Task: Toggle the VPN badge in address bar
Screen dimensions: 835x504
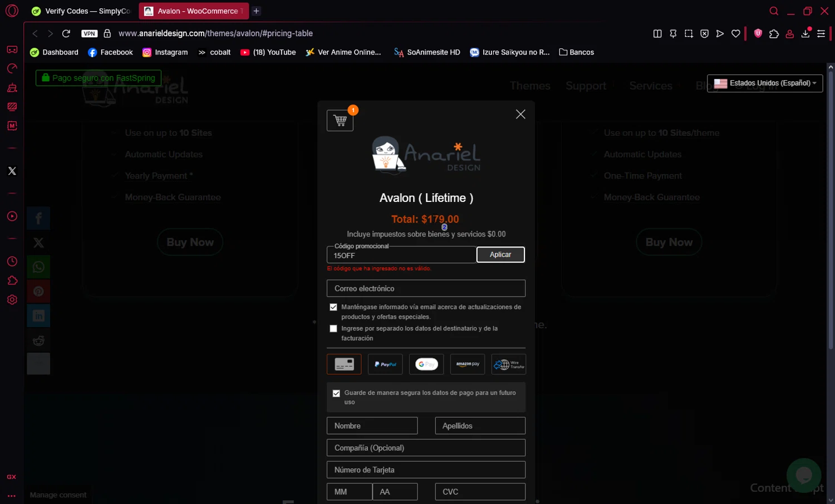Action: click(x=89, y=33)
